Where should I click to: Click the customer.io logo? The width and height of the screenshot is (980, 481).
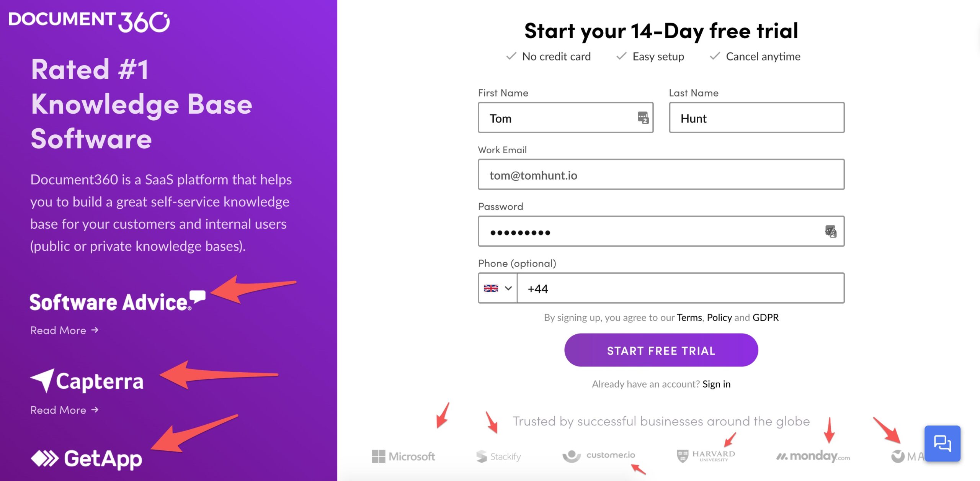coord(599,456)
